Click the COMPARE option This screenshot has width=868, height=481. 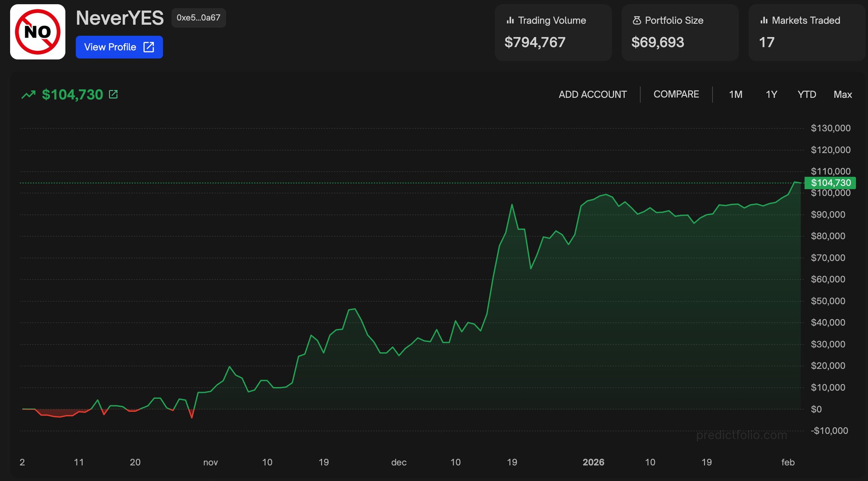coord(676,94)
